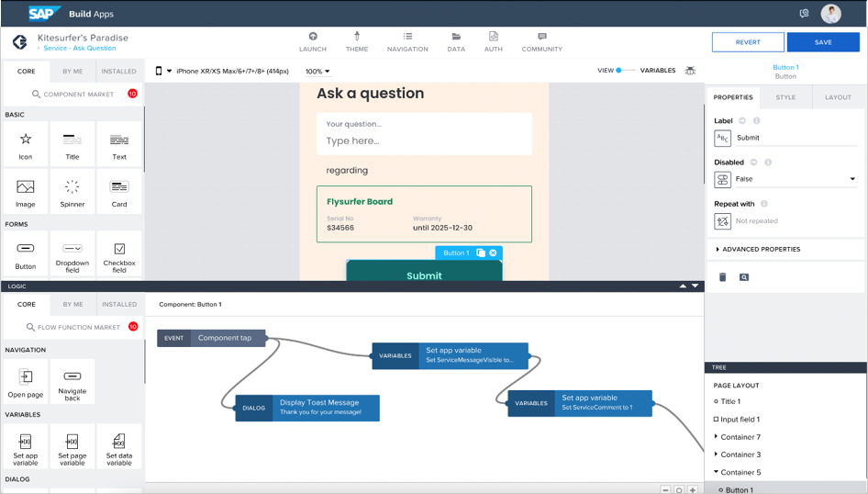Click the Save button
The width and height of the screenshot is (868, 494).
coord(823,42)
